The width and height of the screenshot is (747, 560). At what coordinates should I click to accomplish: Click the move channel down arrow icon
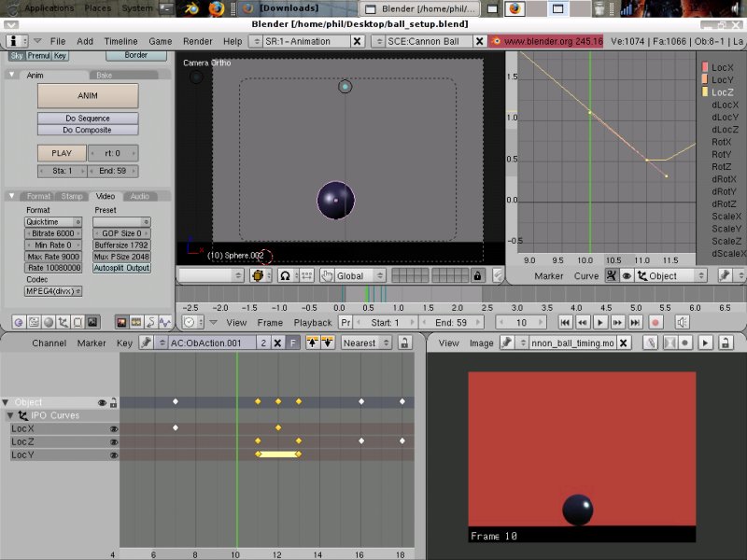pos(328,343)
